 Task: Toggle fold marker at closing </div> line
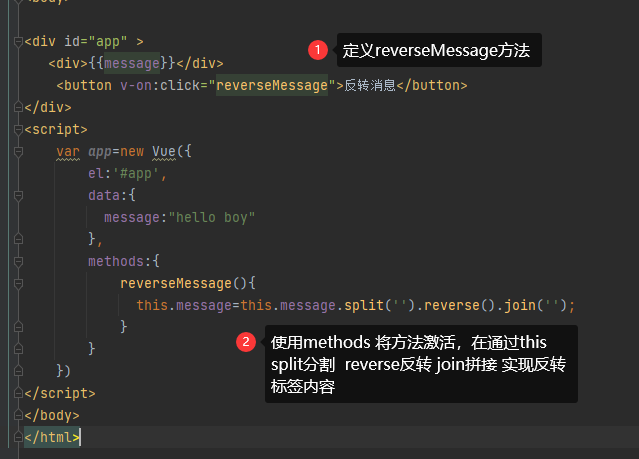click(18, 107)
